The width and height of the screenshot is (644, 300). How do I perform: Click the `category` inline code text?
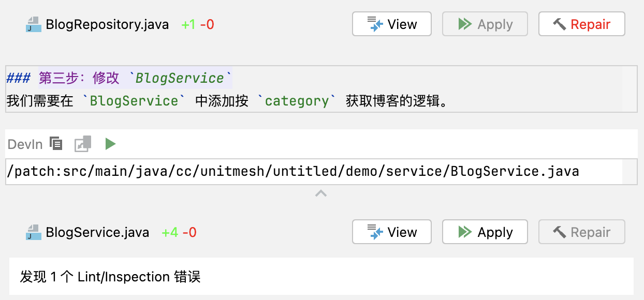pyautogui.click(x=297, y=101)
